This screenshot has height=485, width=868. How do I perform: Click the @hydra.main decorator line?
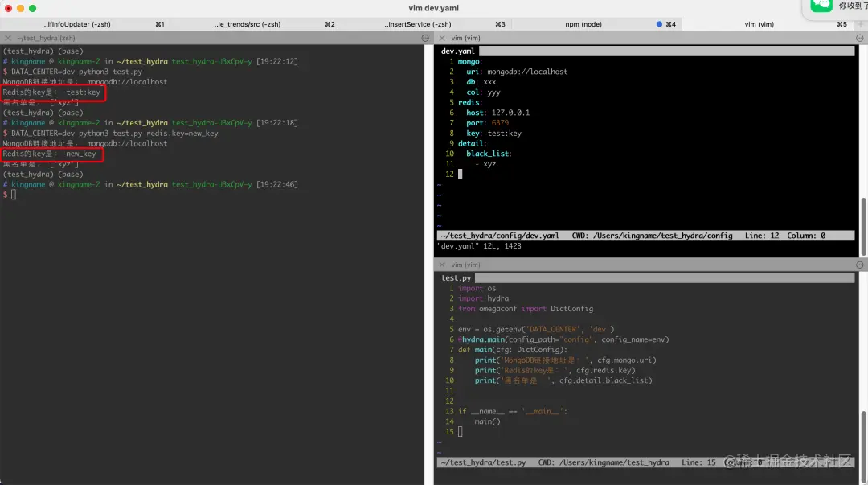pyautogui.click(x=563, y=339)
